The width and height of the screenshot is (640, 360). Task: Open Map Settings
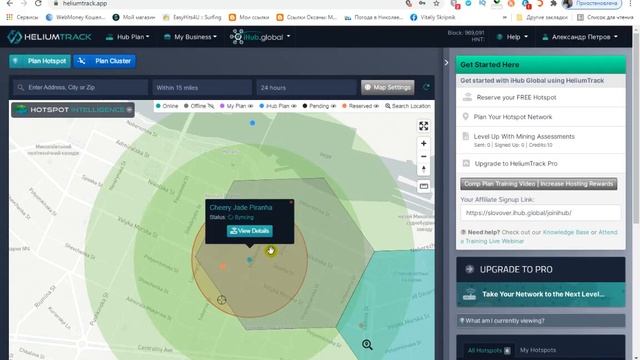(388, 87)
